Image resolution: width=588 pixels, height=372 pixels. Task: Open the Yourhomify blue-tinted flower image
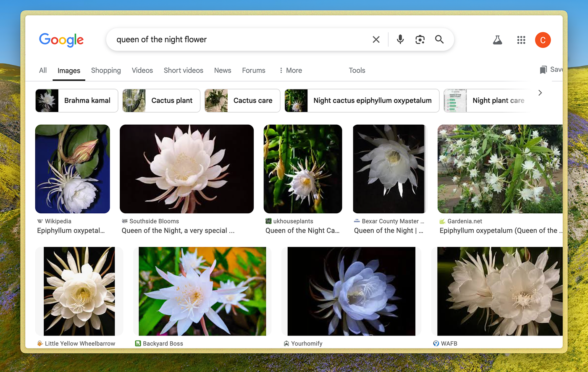tap(352, 291)
